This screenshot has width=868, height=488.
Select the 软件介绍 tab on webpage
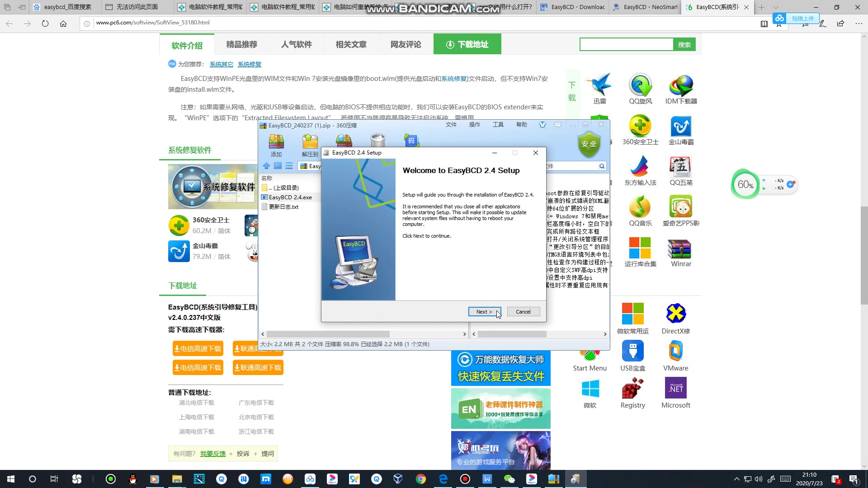(x=187, y=43)
